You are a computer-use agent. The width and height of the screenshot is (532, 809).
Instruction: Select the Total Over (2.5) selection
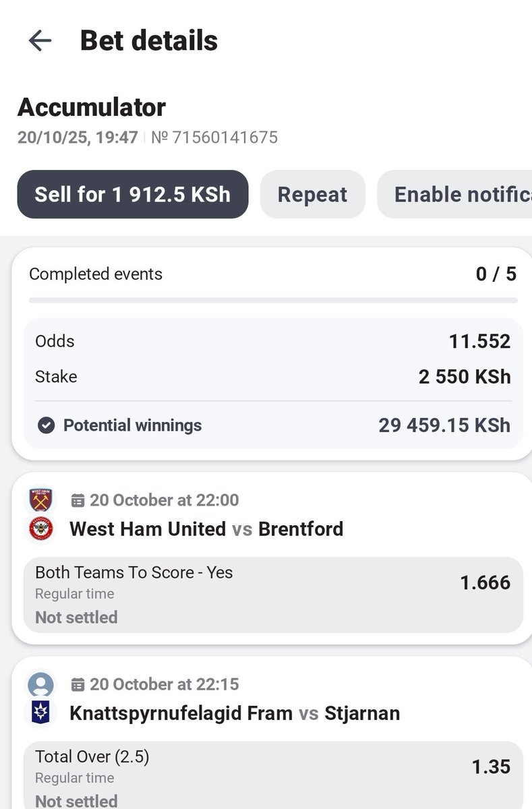click(x=273, y=775)
